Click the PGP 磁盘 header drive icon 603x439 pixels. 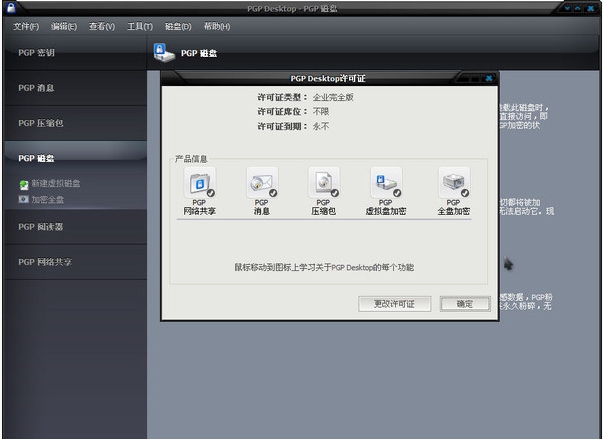(164, 53)
